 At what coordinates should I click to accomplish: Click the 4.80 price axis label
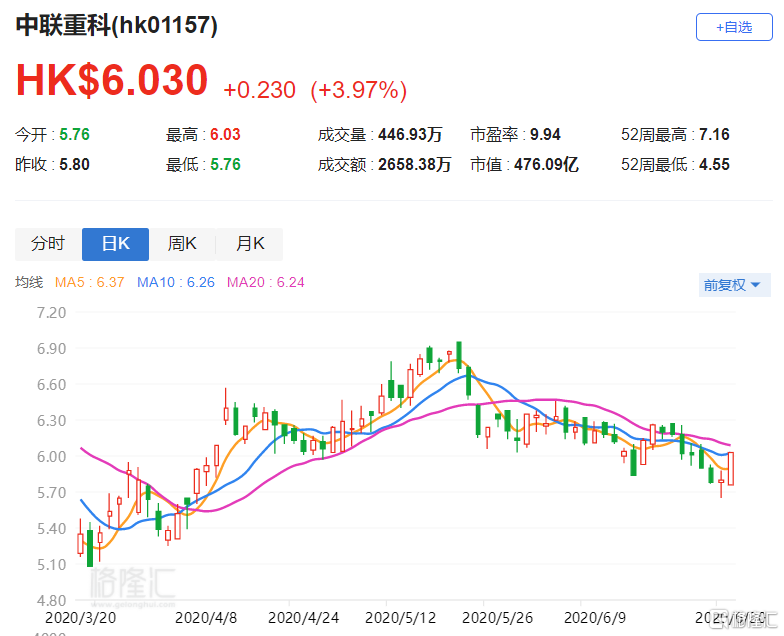52,600
